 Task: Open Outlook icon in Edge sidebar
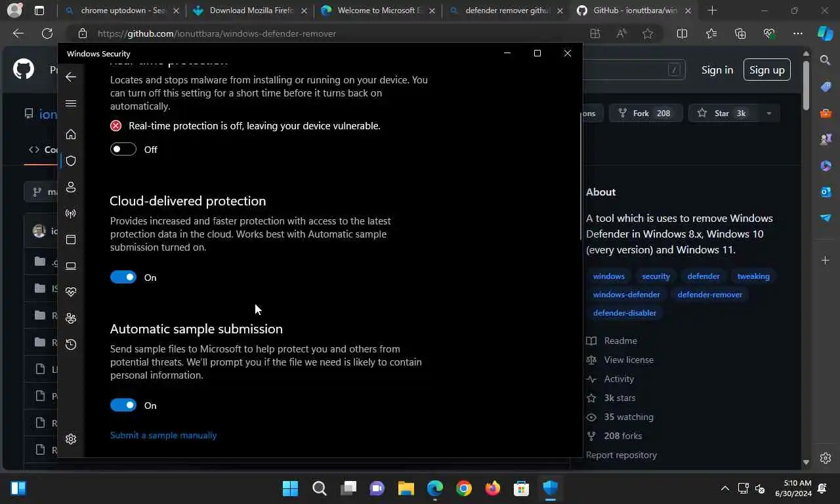[x=826, y=192]
